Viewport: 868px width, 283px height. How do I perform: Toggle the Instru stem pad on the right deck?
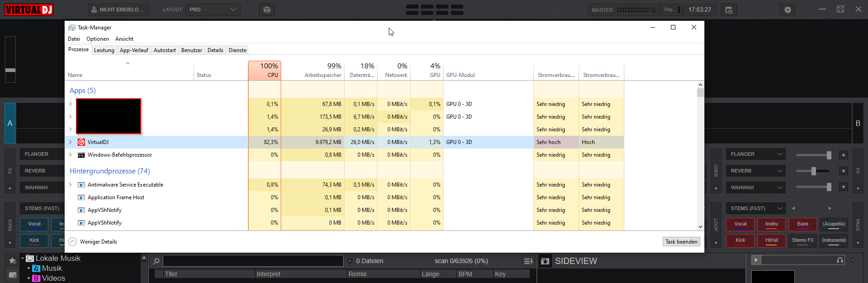(x=772, y=225)
